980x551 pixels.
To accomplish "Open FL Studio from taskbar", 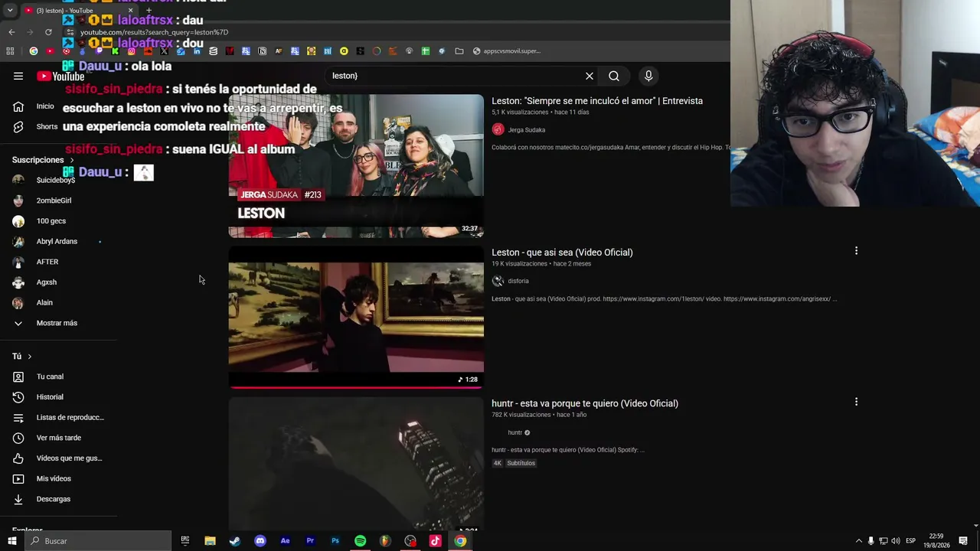I will 385,541.
